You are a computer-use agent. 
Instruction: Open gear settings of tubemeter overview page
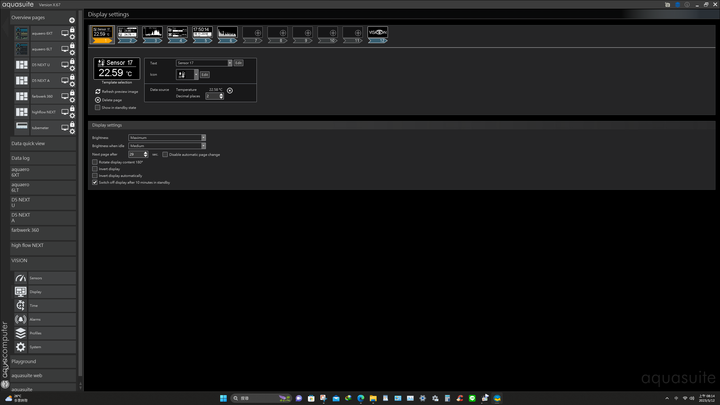tap(72, 131)
